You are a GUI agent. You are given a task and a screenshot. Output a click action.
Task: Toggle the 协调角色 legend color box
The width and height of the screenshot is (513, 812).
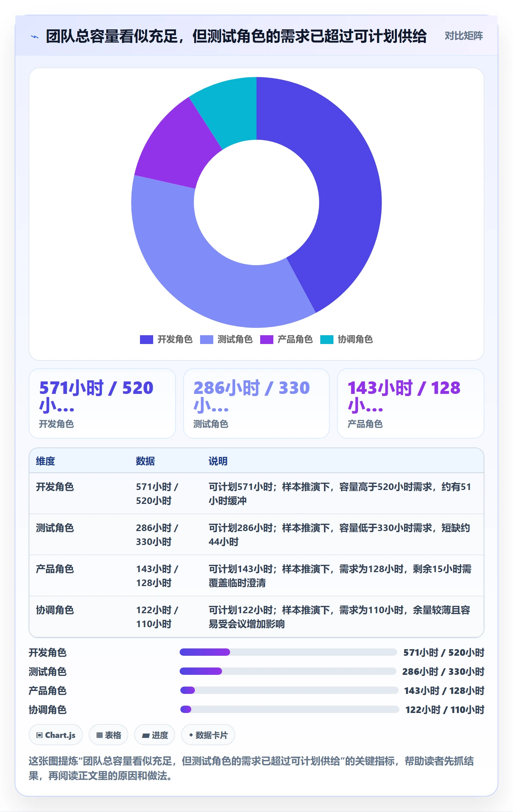pos(326,340)
